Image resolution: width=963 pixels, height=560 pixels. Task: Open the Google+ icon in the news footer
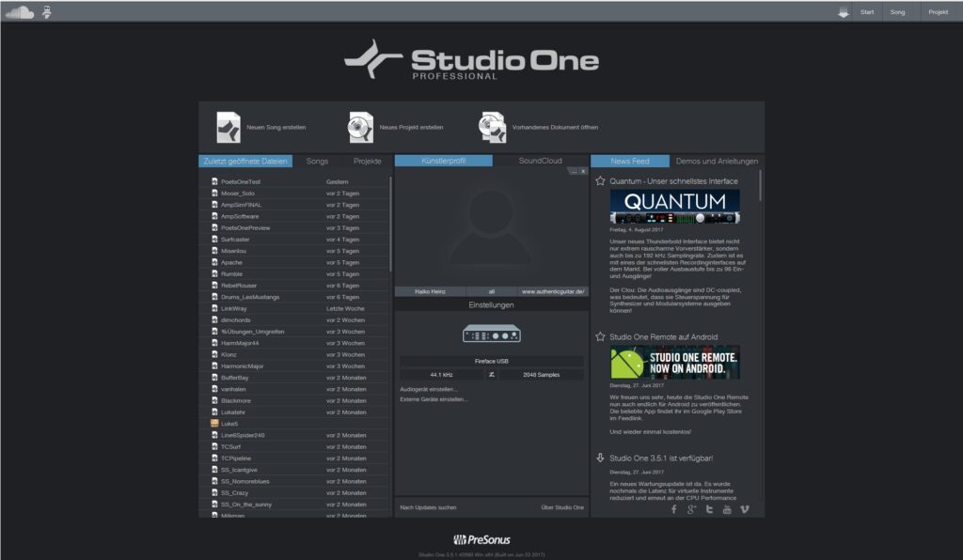[x=691, y=509]
